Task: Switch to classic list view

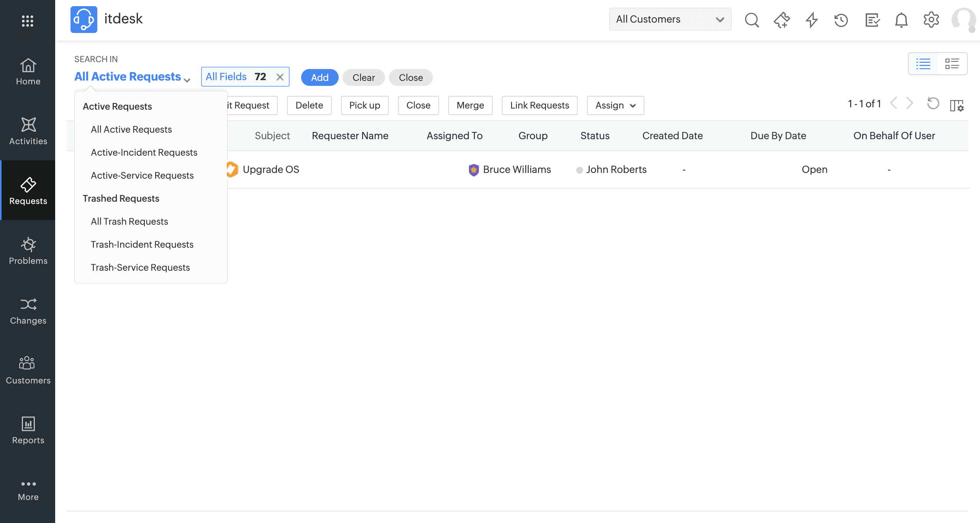Action: point(923,64)
